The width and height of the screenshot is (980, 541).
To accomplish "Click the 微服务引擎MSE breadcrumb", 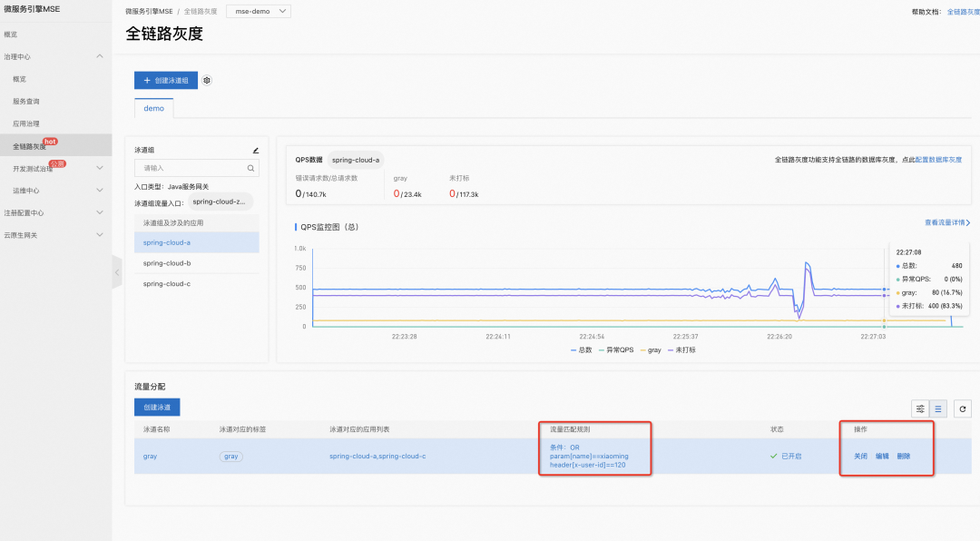I will pyautogui.click(x=149, y=12).
